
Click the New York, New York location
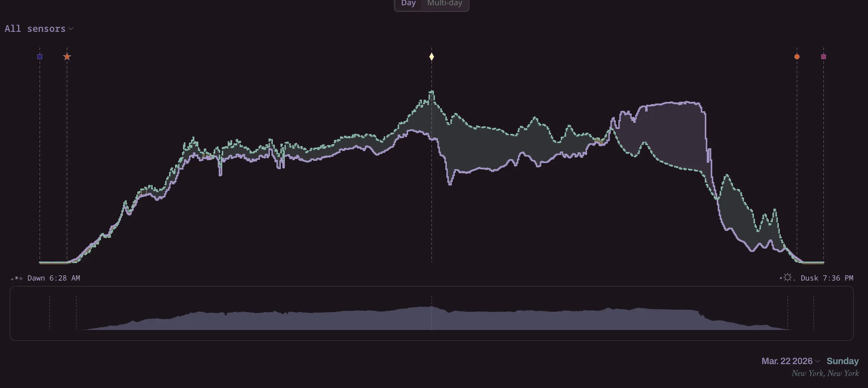(x=825, y=373)
